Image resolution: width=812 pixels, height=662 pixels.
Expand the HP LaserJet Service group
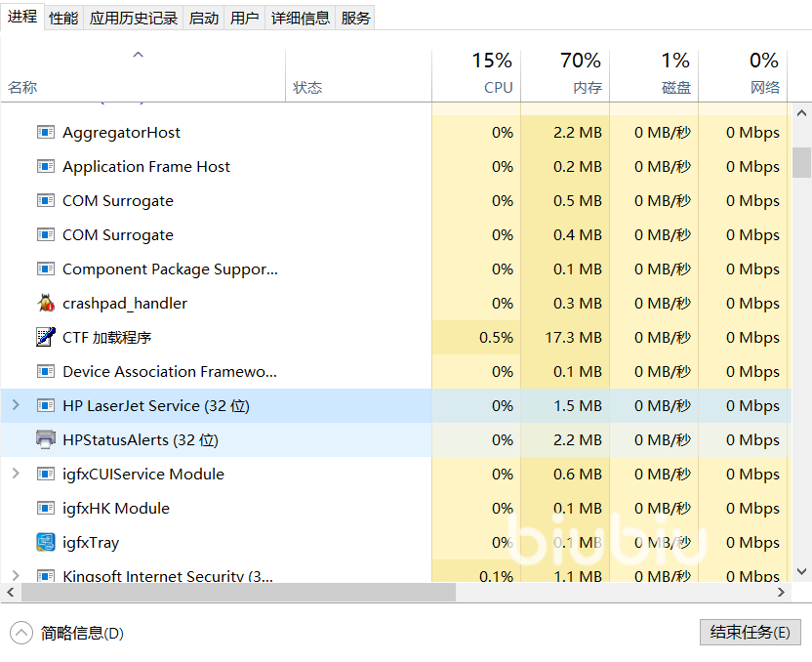[16, 406]
